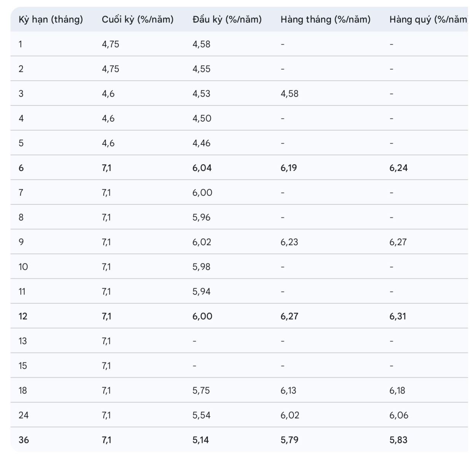476x457 pixels.
Task: Click the 6,13 monthly rate for 18 months
Action: point(288,391)
